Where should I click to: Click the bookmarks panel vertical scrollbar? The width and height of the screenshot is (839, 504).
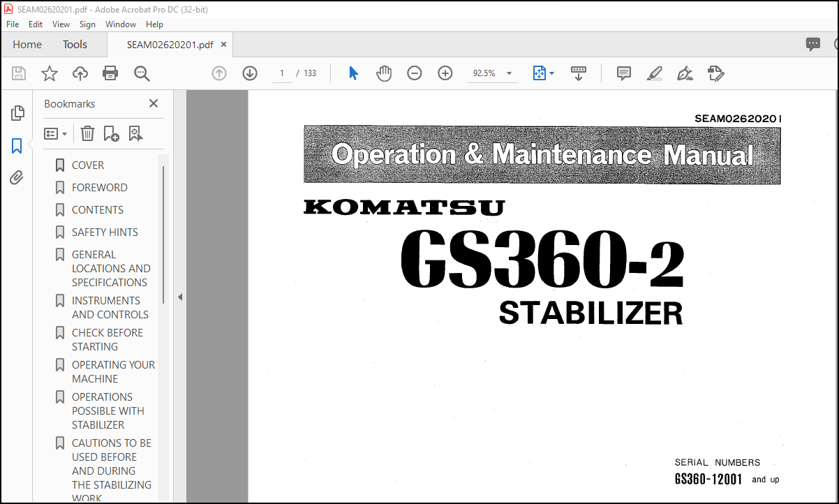pos(164,234)
